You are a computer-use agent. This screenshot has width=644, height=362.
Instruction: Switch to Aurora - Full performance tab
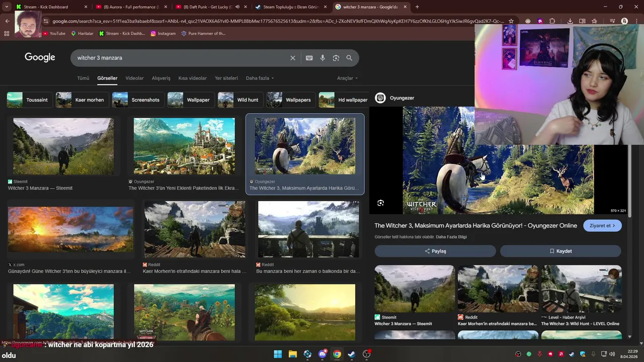(x=131, y=7)
